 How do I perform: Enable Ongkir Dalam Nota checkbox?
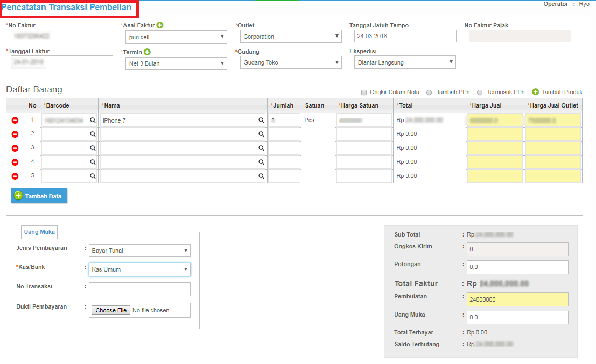(x=364, y=92)
